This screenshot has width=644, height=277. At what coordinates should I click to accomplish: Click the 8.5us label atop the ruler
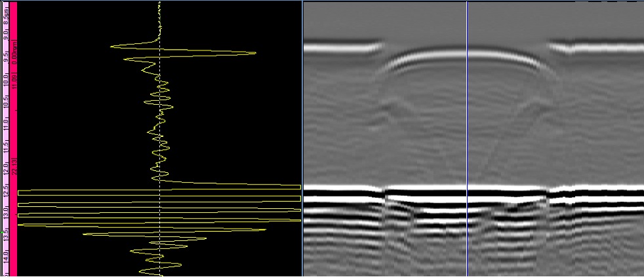(x=5, y=13)
